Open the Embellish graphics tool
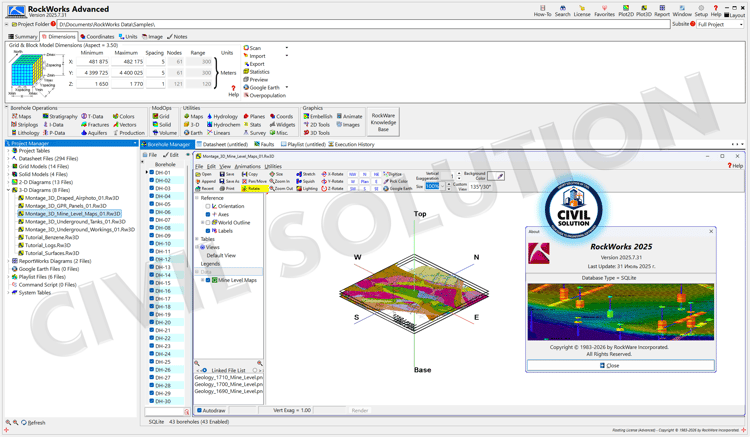Viewport: 750px width, 437px height. pos(318,116)
